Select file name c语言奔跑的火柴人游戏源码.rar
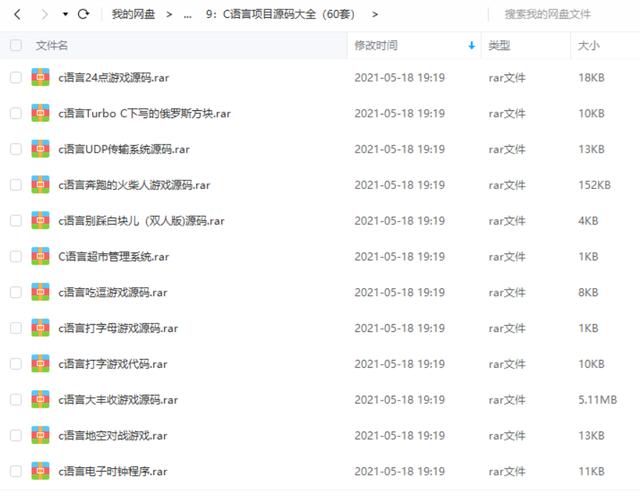 pos(134,185)
